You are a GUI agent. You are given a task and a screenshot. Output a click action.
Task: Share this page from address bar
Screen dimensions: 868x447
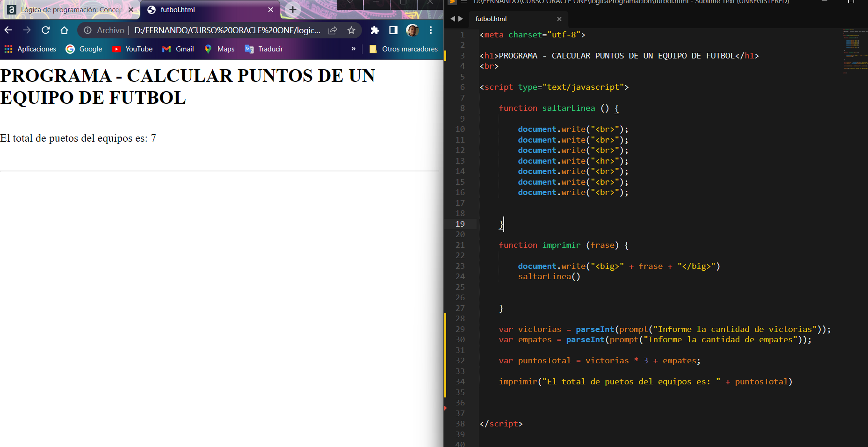(x=333, y=30)
